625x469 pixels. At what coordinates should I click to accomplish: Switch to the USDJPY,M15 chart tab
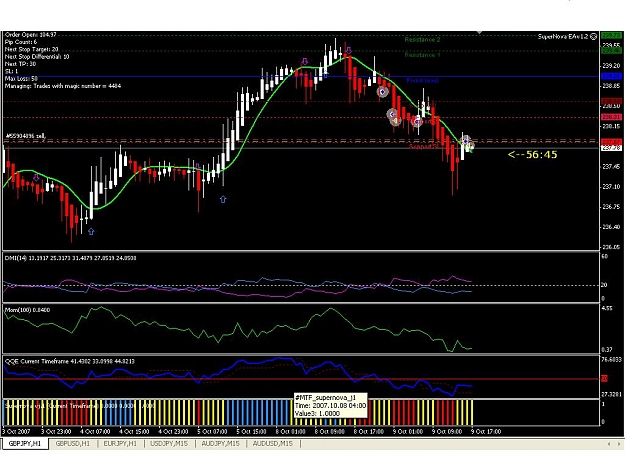pos(169,443)
